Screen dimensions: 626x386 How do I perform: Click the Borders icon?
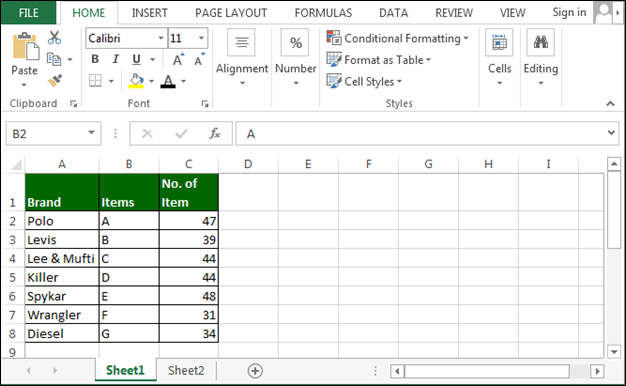point(95,81)
